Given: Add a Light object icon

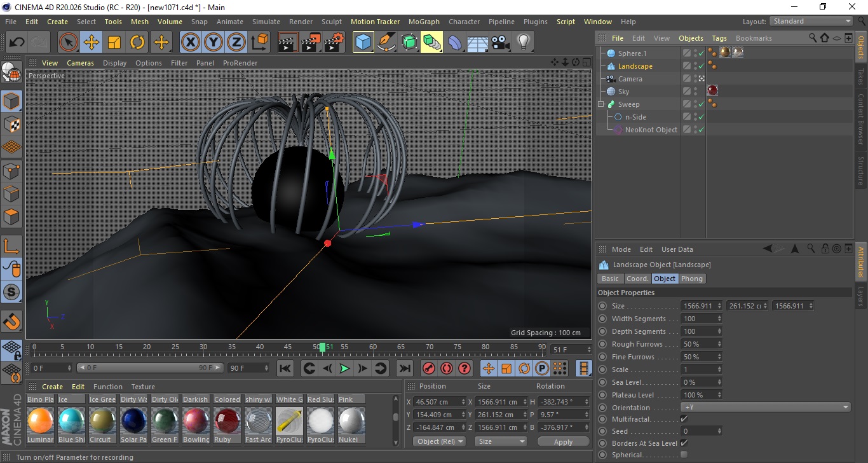Looking at the screenshot, I should (524, 43).
